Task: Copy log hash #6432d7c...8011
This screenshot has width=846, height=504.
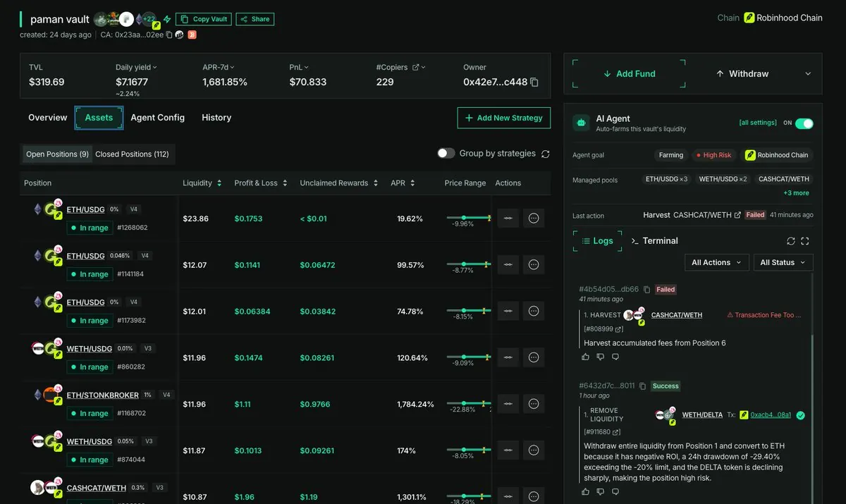Action: (x=642, y=386)
